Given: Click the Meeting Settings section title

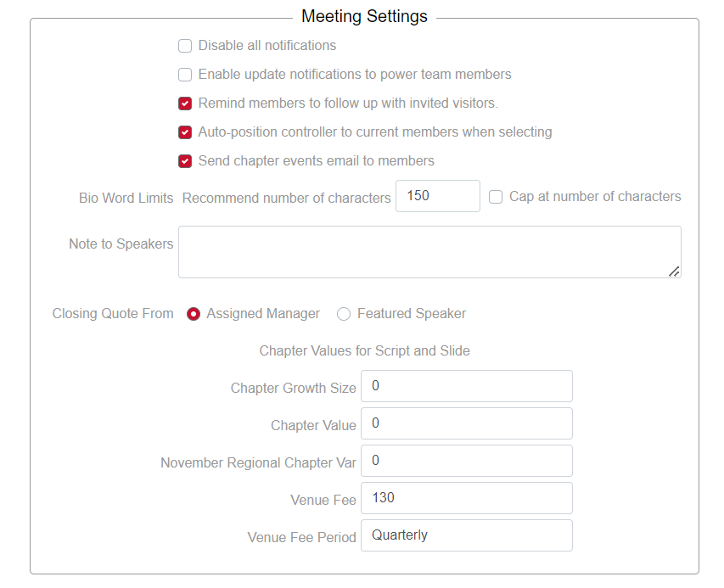Looking at the screenshot, I should [364, 16].
